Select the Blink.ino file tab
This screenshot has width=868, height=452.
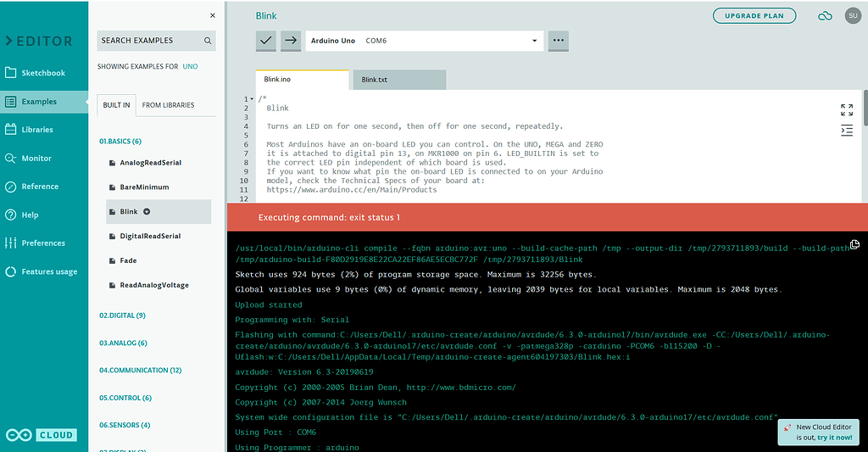coord(303,79)
